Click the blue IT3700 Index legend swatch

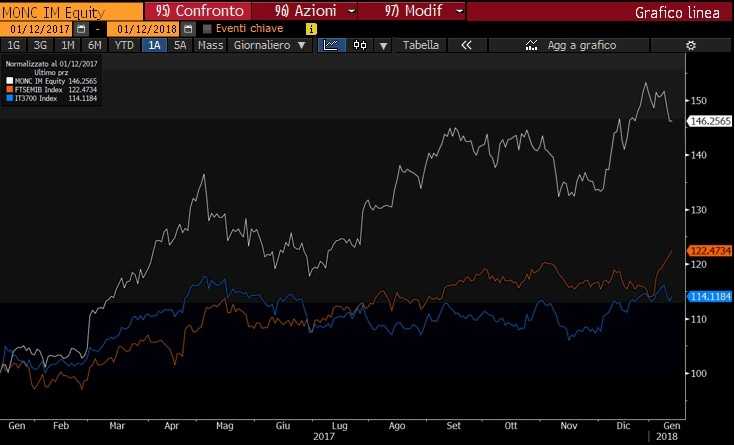click(9, 98)
